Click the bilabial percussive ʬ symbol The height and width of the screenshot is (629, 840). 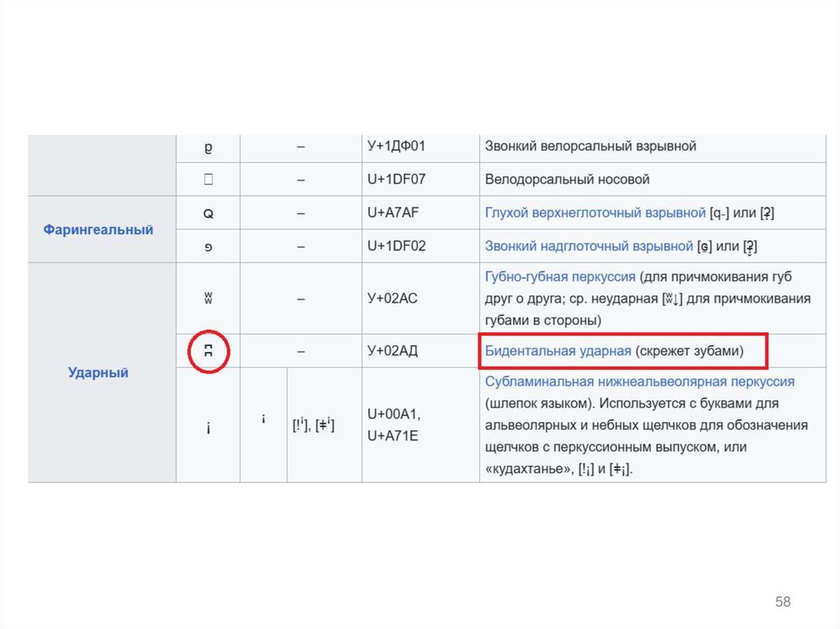[x=208, y=299]
